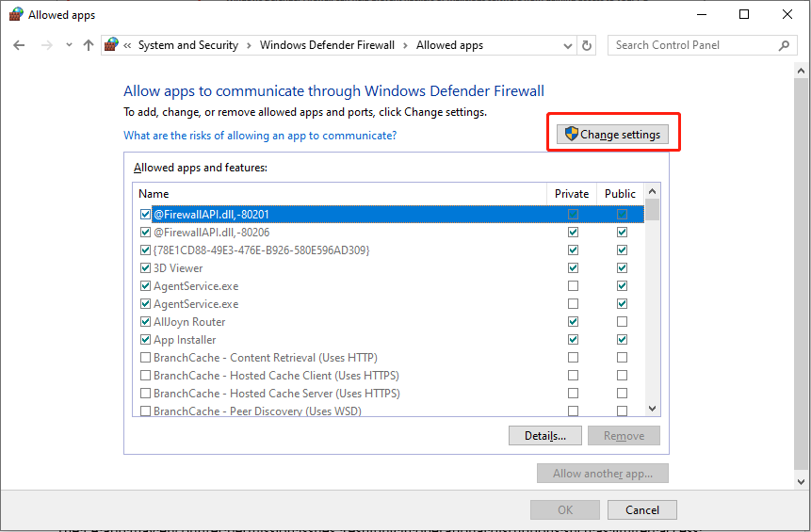Expand chevron after System and Security
811x532 pixels.
[249, 45]
